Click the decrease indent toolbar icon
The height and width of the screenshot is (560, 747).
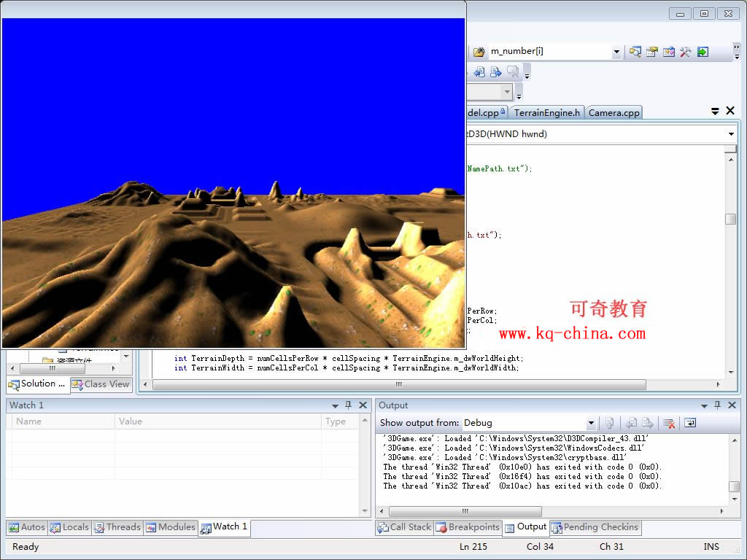click(479, 71)
